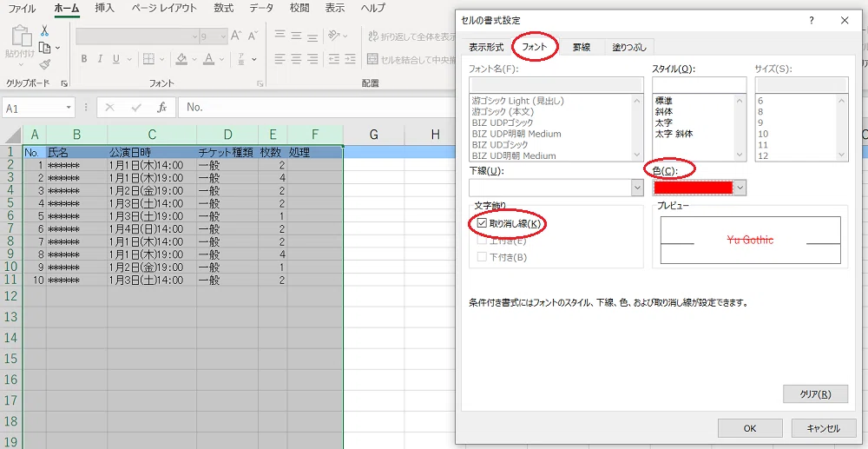Click the Align Left icon

pos(280,59)
